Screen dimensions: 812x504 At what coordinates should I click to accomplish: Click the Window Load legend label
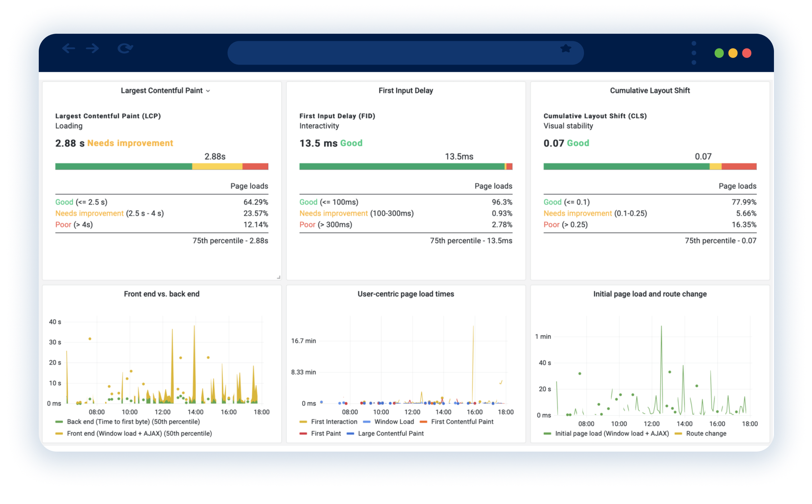coord(394,421)
